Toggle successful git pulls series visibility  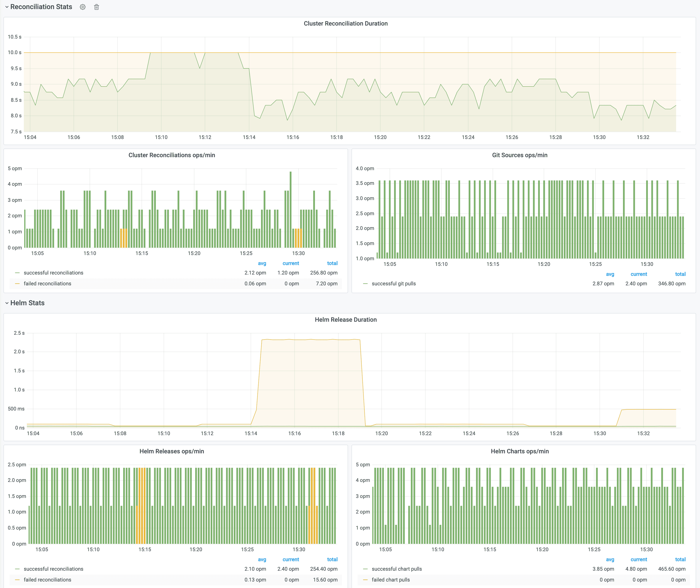tap(393, 284)
